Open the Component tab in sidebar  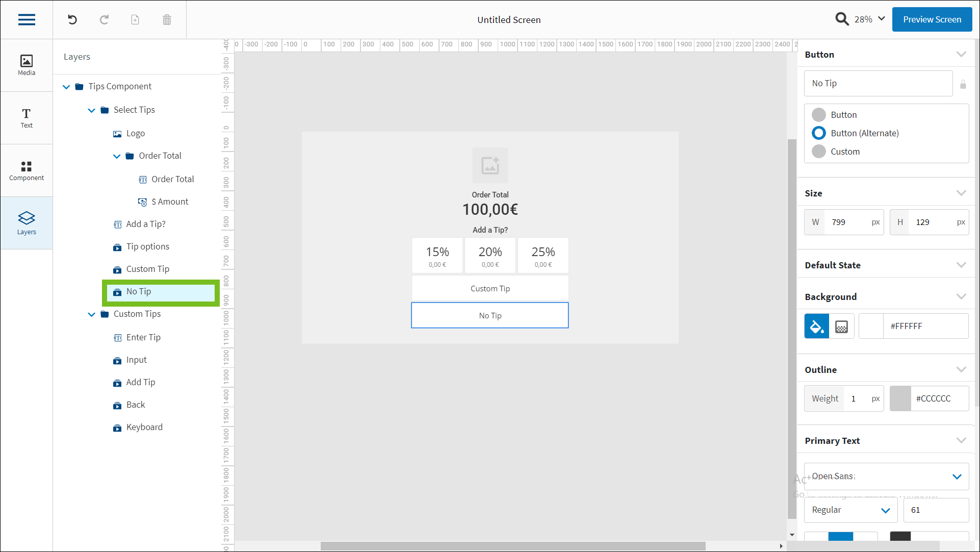27,170
